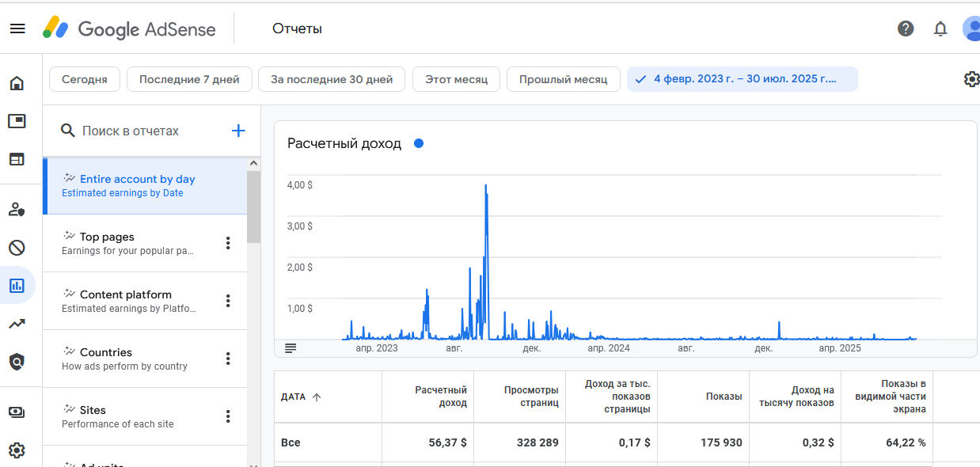Click the апр. 2023 axis label
The height and width of the screenshot is (467, 980).
[x=377, y=348]
